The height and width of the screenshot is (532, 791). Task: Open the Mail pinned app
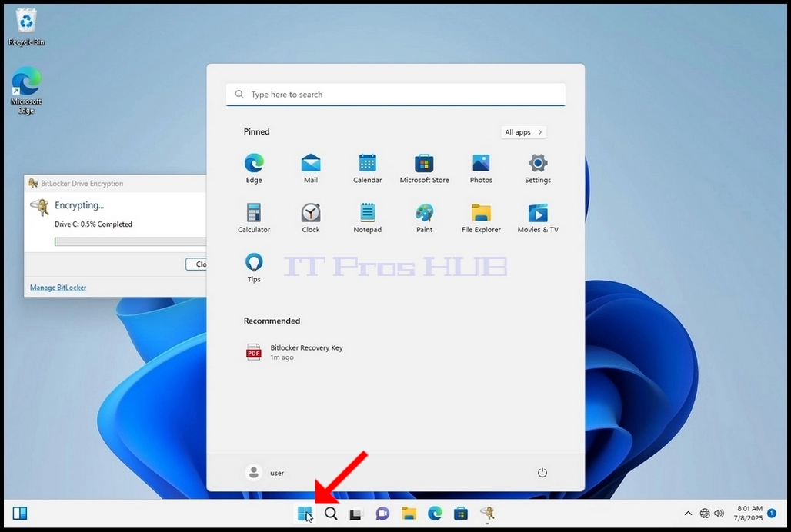[311, 169]
